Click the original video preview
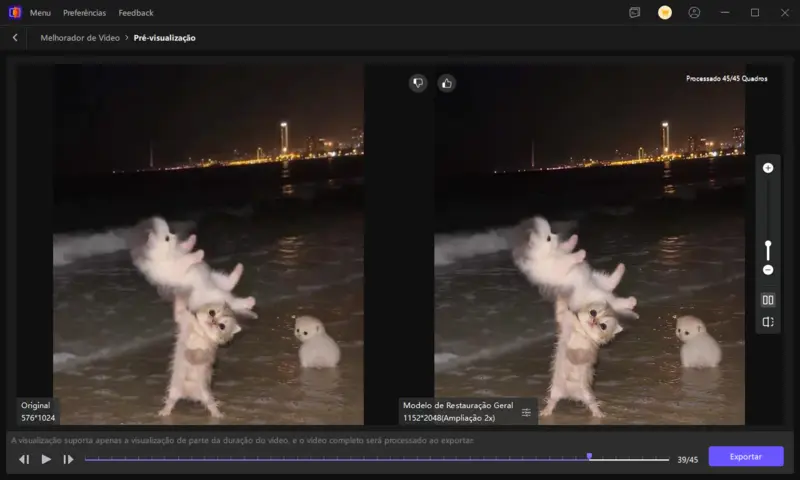 (x=208, y=244)
